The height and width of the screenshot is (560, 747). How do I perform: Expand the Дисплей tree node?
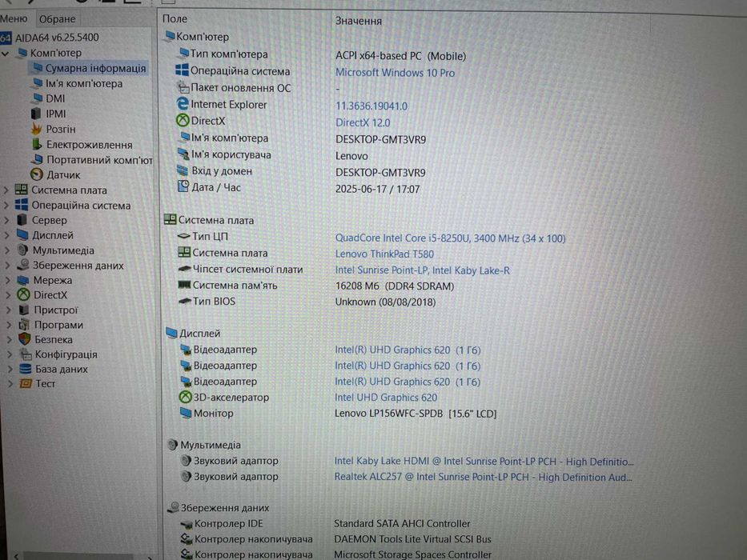[x=6, y=235]
